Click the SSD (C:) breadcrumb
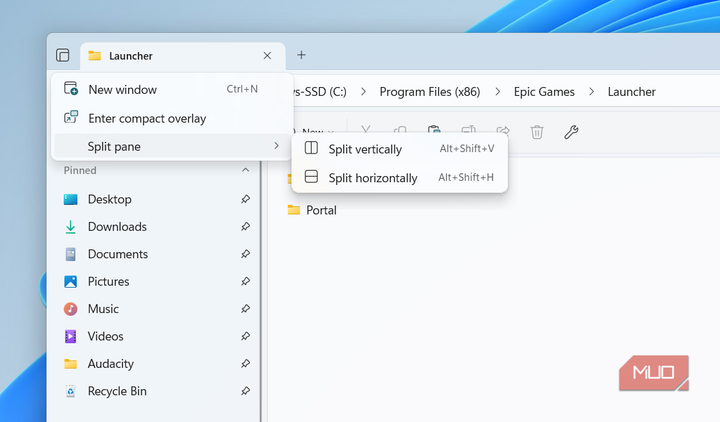 point(320,92)
